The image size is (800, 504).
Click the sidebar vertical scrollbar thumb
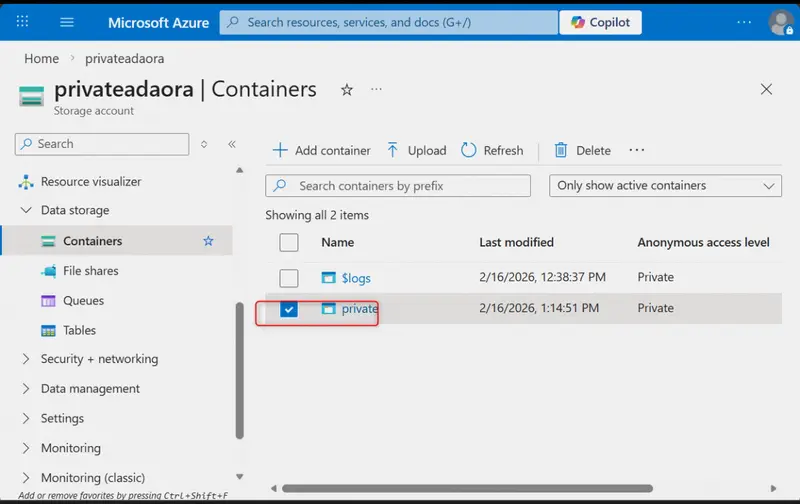coord(240,371)
